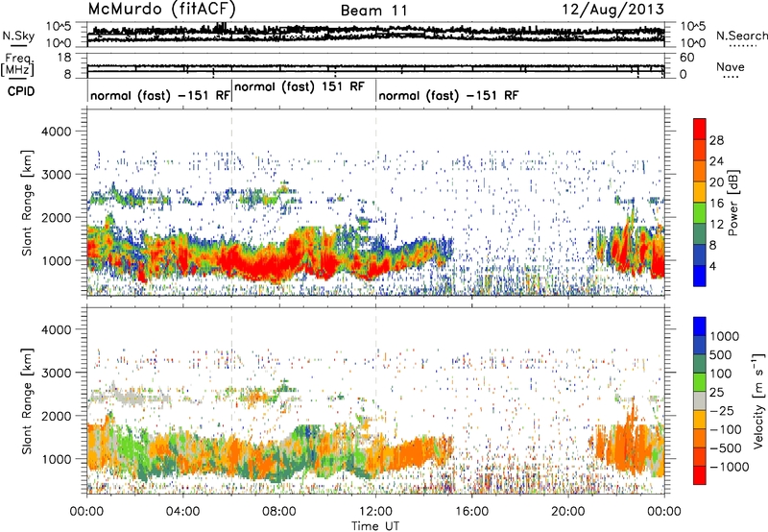This screenshot has width=768, height=532.
Task: Click the '04:00' time tick label
Action: (x=182, y=512)
